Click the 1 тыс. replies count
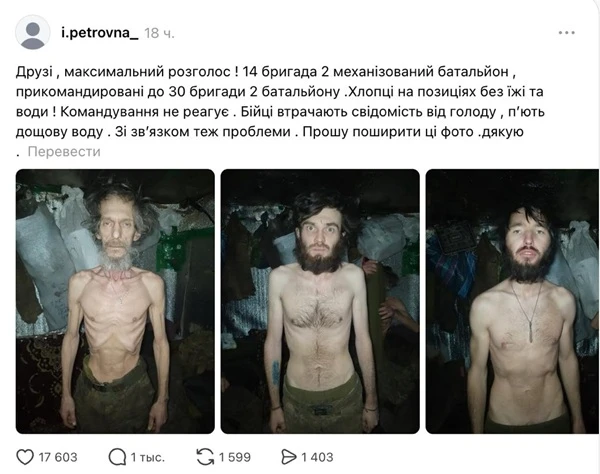Viewport: 600px width, 474px height. coord(148,457)
